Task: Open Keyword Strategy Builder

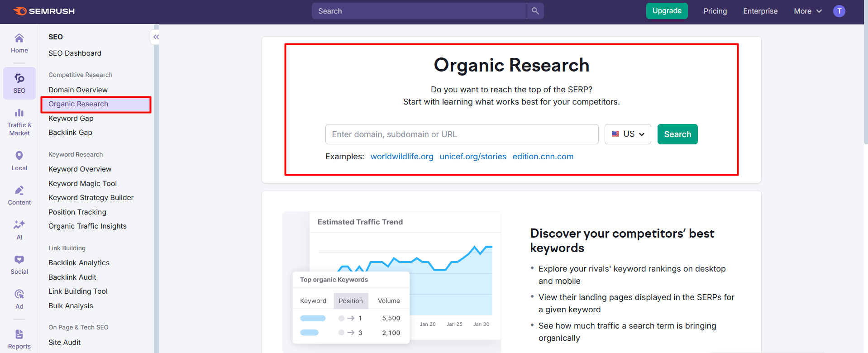Action: click(91, 198)
